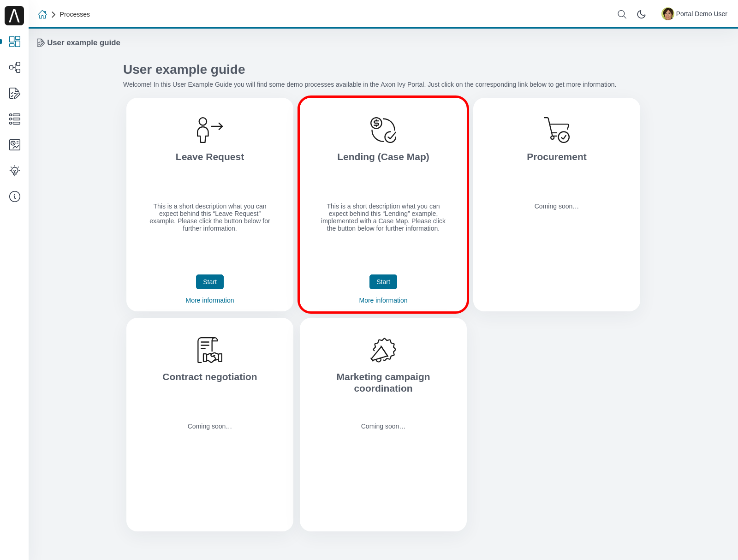The image size is (738, 560).
Task: Open search using the magnifier icon
Action: (621, 14)
